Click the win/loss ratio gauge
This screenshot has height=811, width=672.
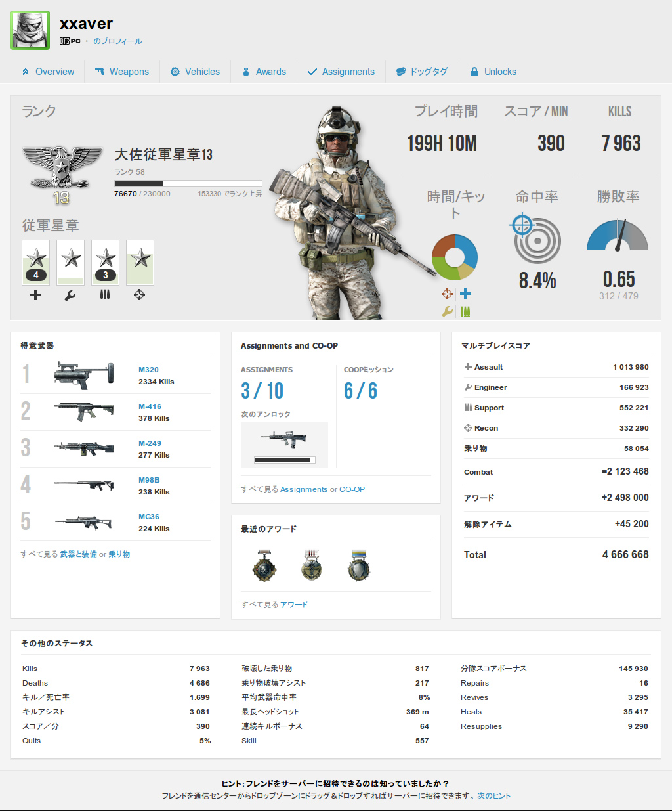618,236
